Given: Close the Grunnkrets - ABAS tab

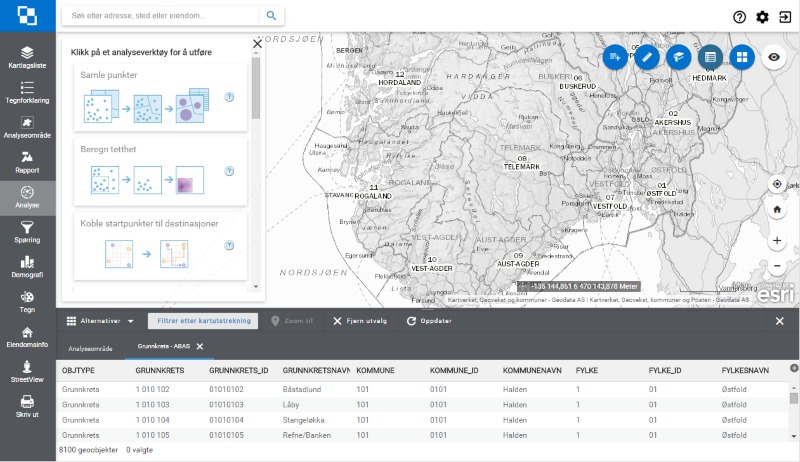Looking at the screenshot, I should tap(199, 347).
